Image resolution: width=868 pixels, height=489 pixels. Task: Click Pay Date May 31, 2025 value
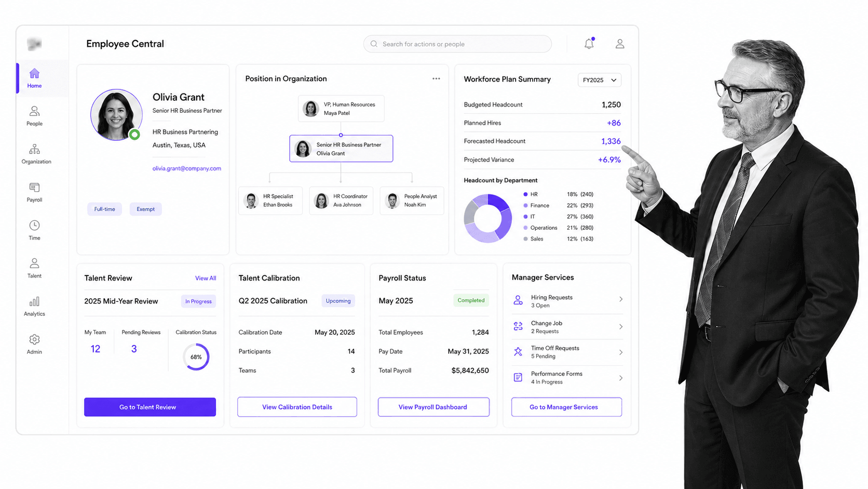click(x=468, y=351)
